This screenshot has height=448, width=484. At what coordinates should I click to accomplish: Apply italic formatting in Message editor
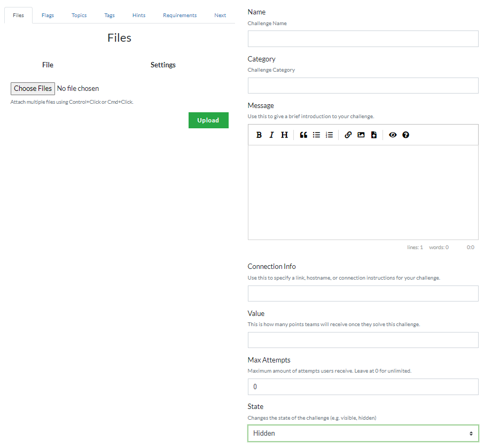click(271, 135)
